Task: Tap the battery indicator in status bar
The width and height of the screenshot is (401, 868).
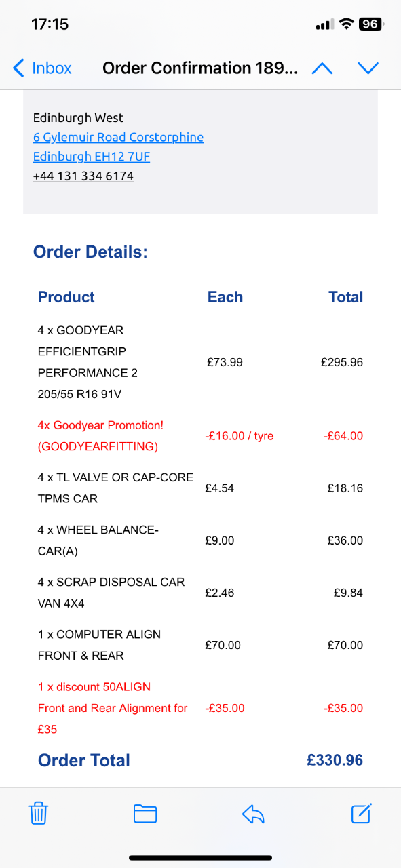Action: tap(371, 24)
